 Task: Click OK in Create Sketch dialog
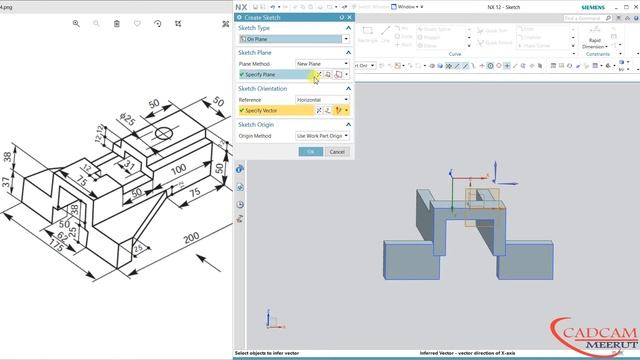point(311,152)
